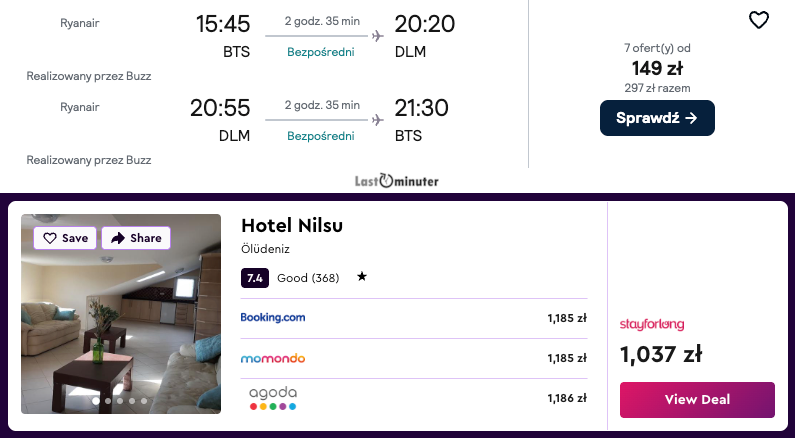The width and height of the screenshot is (795, 438).
Task: Select the agoda logo offer
Action: click(273, 398)
